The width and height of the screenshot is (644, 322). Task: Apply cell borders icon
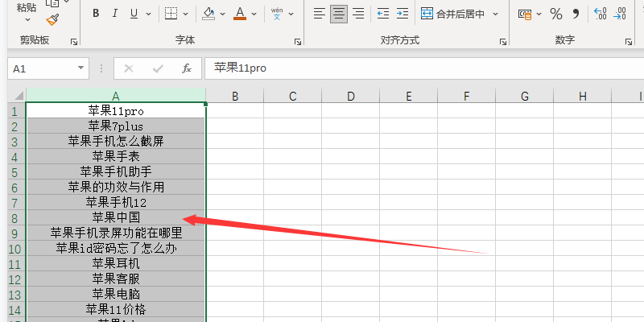click(171, 14)
